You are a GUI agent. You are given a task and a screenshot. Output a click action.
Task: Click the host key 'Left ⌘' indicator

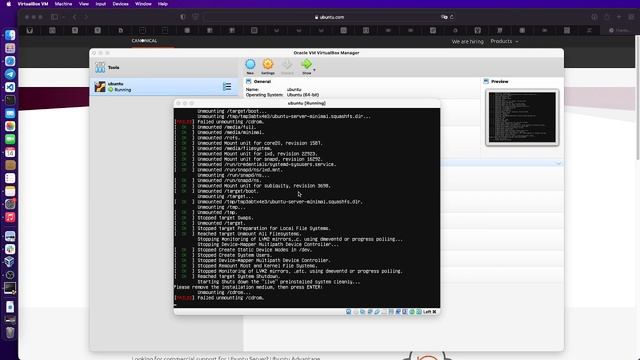click(x=430, y=312)
